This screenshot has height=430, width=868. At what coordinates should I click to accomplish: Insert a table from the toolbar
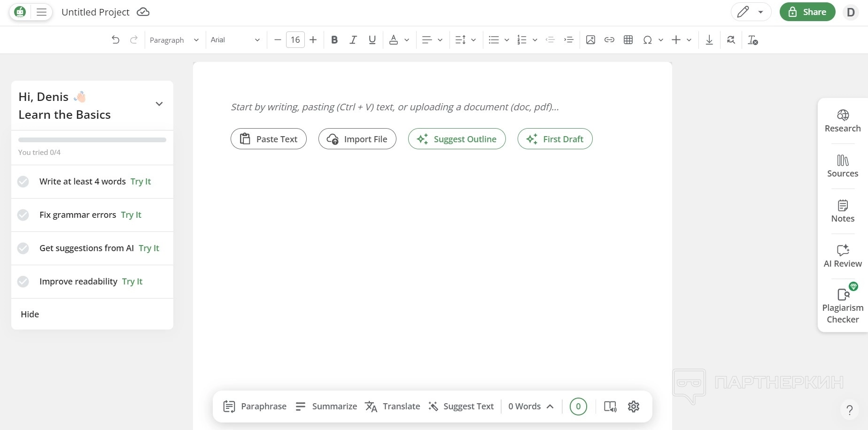tap(628, 40)
